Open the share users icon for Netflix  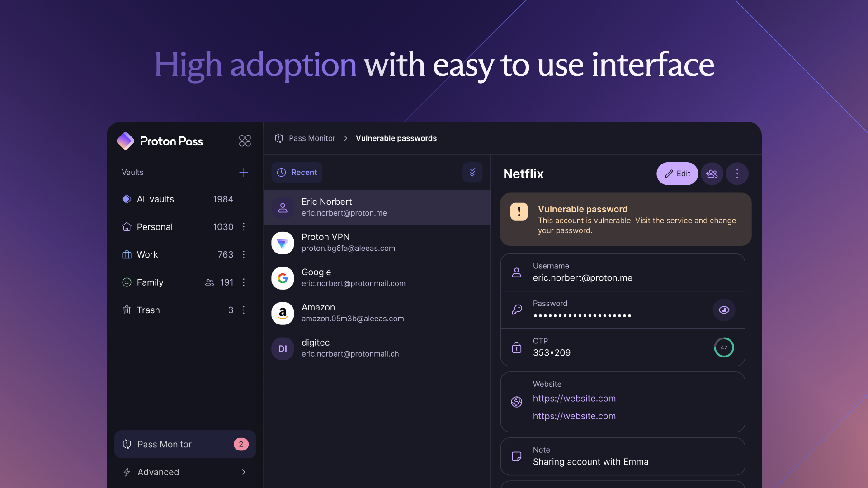pyautogui.click(x=712, y=174)
